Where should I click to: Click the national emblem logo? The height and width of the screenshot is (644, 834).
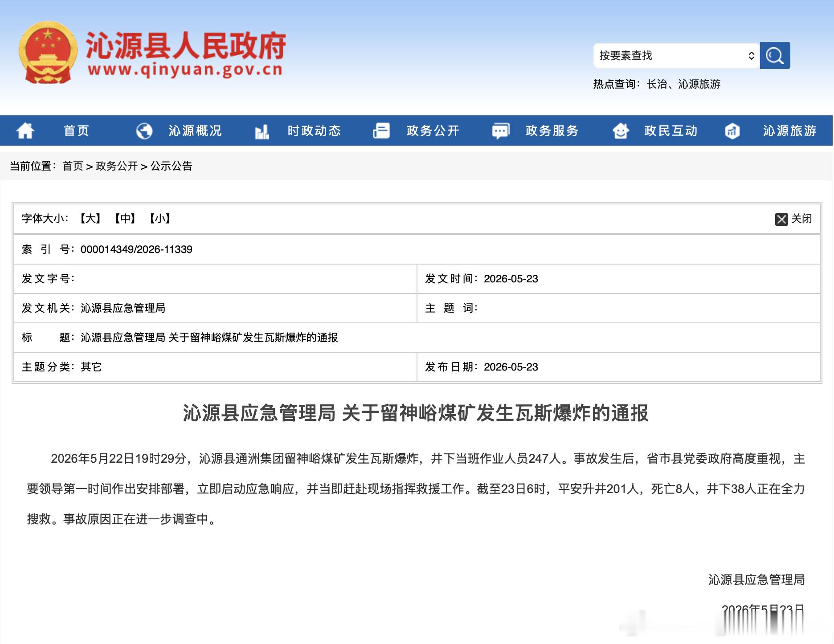(48, 53)
